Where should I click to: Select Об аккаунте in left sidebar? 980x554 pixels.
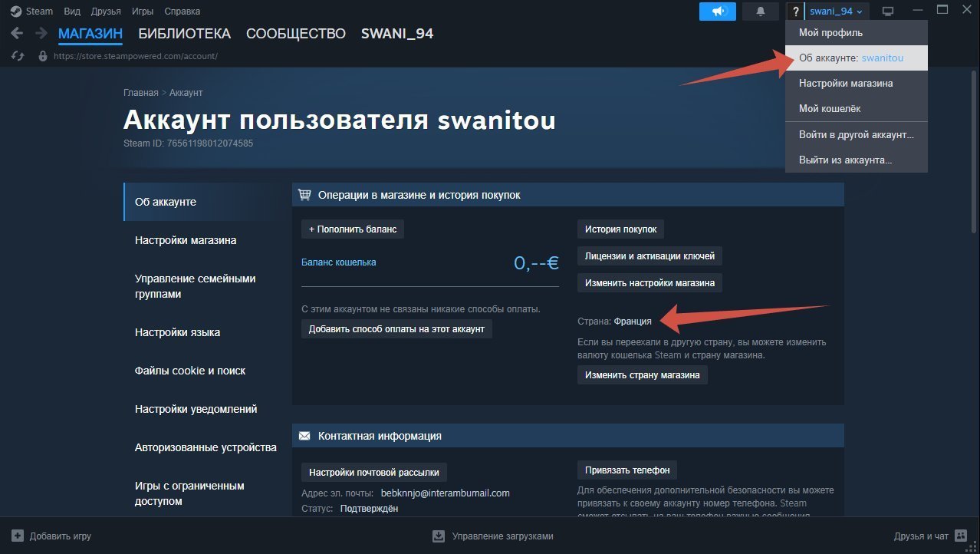(204, 202)
